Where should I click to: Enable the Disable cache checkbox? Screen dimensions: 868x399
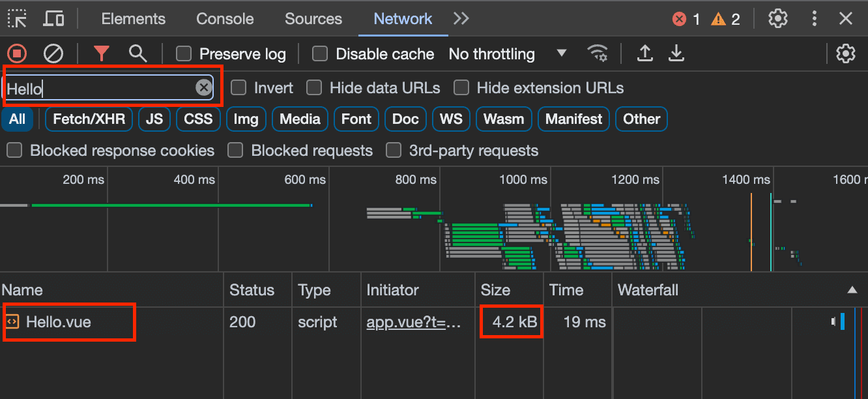(320, 53)
